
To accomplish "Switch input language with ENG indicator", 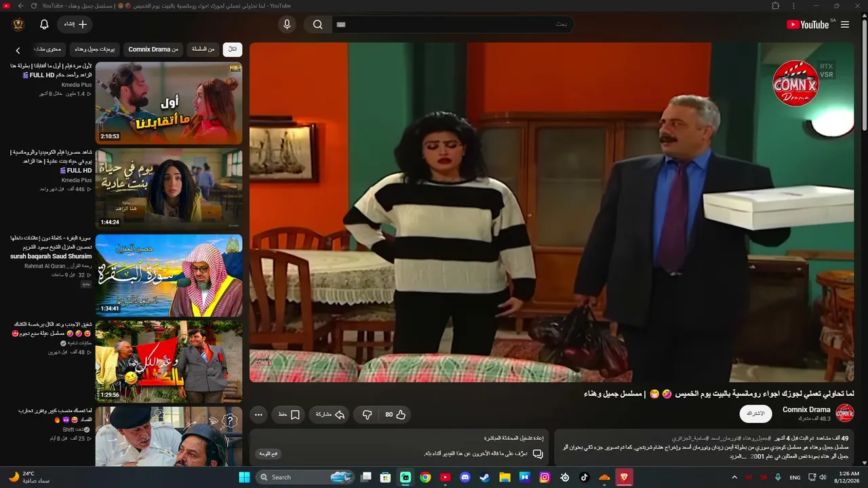I will click(795, 477).
